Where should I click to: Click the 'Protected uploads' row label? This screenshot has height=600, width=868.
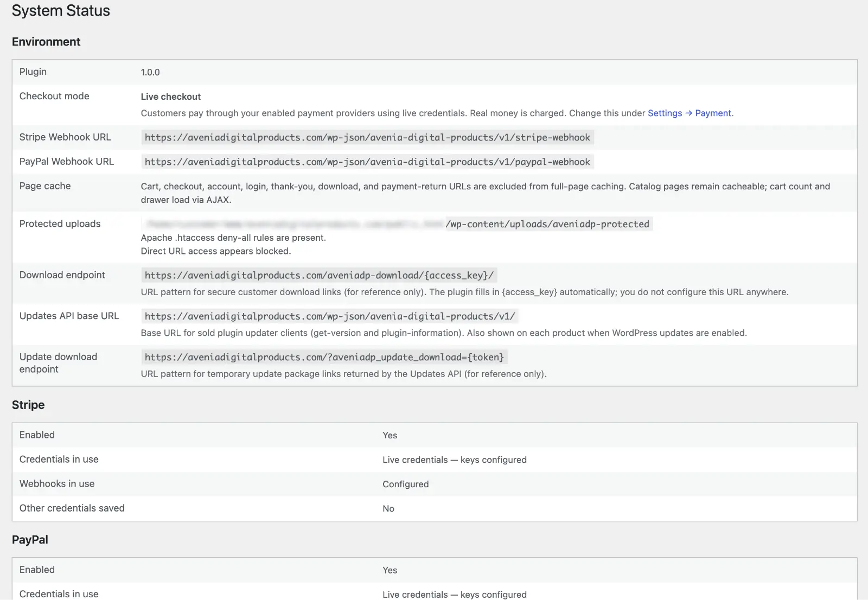60,224
